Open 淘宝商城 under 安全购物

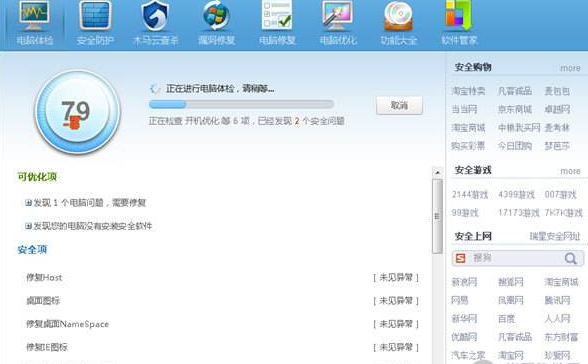468,127
